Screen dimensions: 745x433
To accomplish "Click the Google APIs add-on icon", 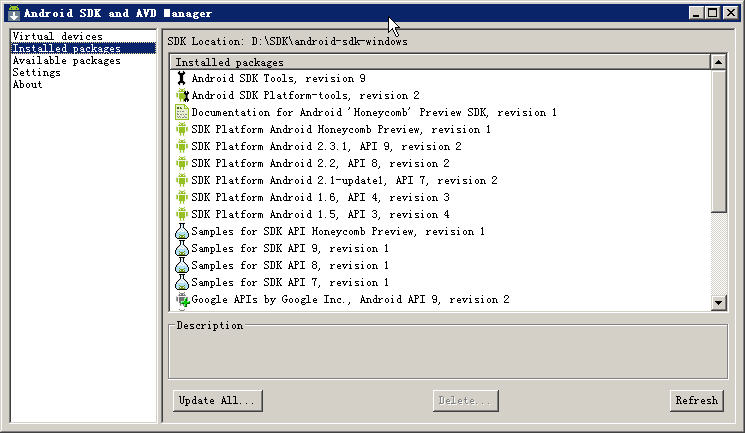I will [182, 299].
